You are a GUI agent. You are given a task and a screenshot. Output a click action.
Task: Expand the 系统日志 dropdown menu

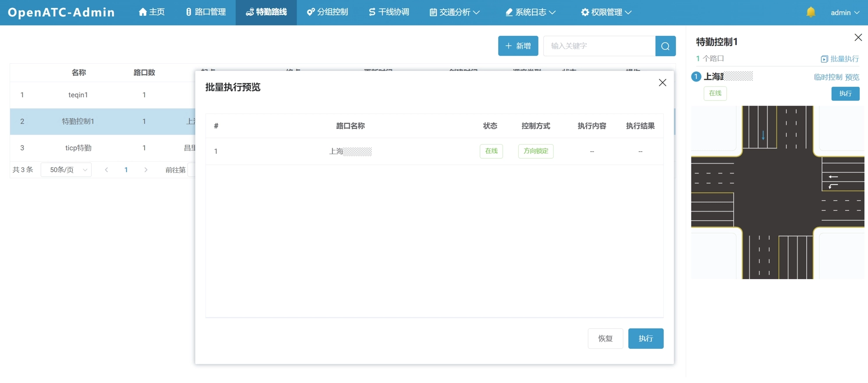tap(530, 12)
